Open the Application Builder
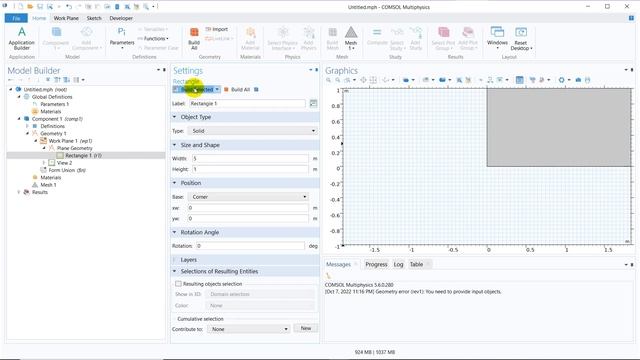Screen dimensions: 640x360 (22, 38)
